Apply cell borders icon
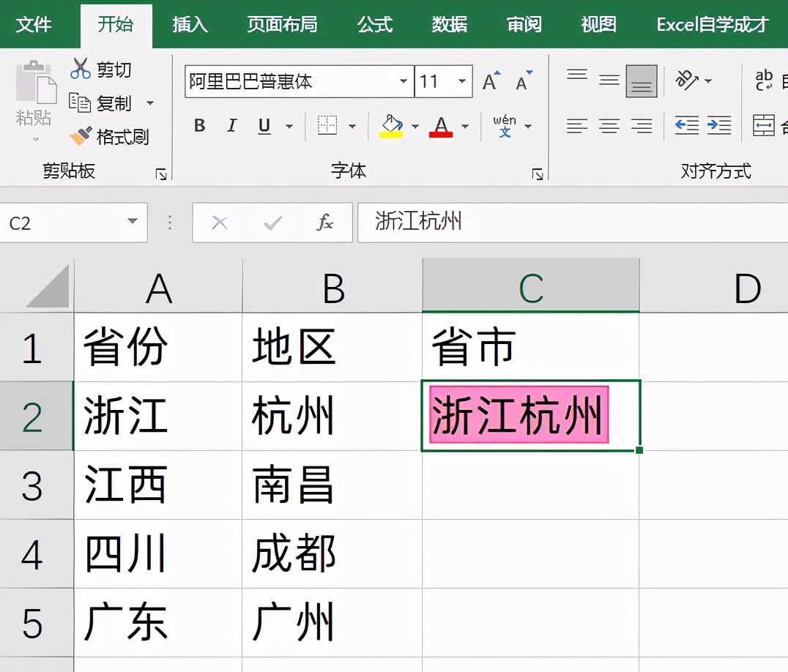 327,126
